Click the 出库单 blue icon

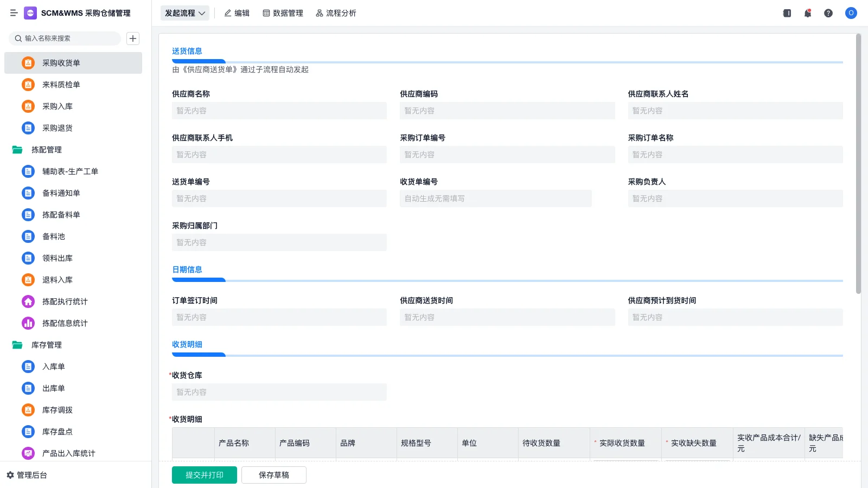click(28, 388)
